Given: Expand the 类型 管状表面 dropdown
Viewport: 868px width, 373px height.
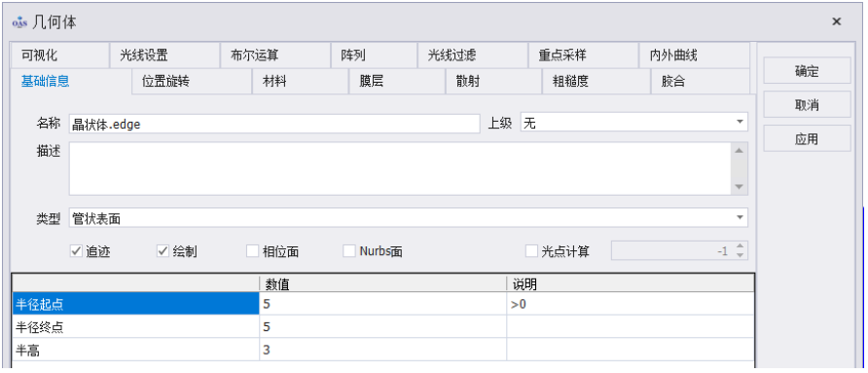Looking at the screenshot, I should (x=740, y=217).
